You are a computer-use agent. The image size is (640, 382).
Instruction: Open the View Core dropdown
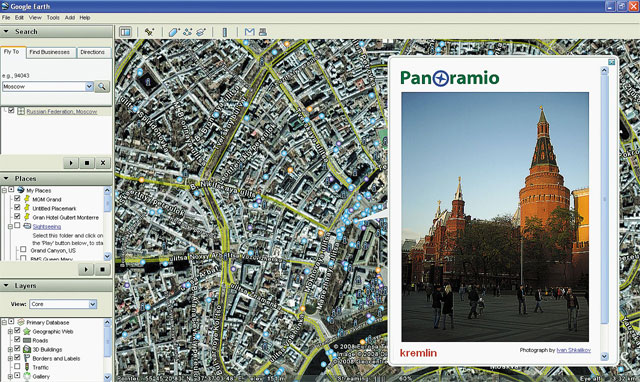[x=63, y=304]
